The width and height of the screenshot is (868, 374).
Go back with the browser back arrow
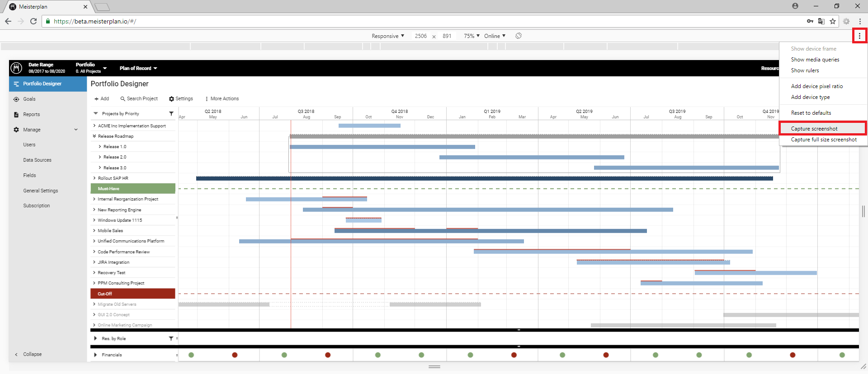coord(8,21)
